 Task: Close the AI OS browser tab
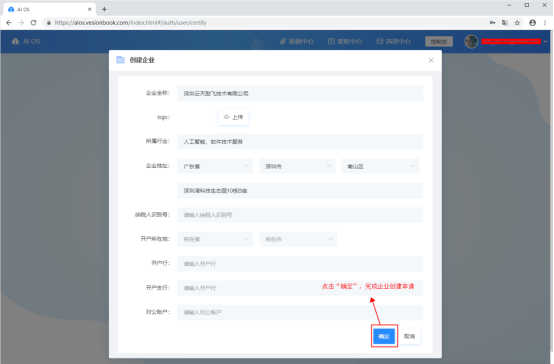pyautogui.click(x=90, y=9)
